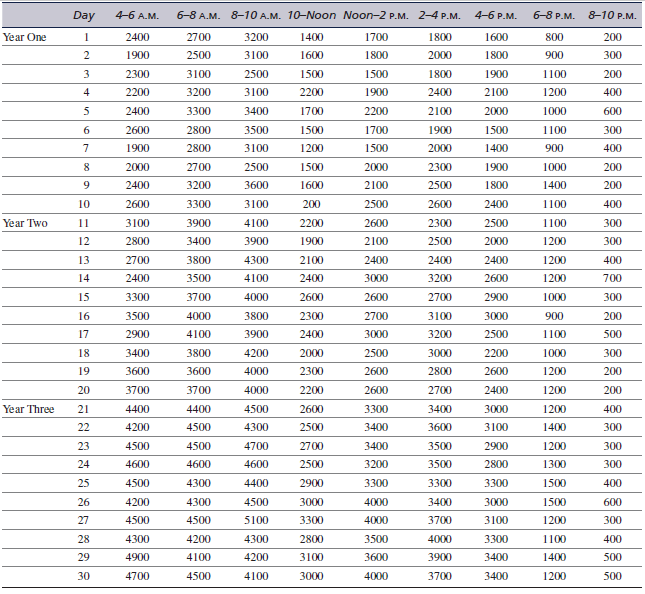This screenshot has width=645, height=594.
Task: Click Day 11's 6–8 A.M. value 3900
Action: (x=199, y=223)
